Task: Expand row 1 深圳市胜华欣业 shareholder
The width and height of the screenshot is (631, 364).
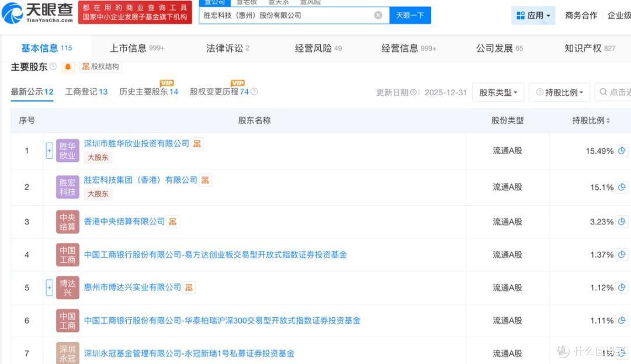Action: coord(50,151)
